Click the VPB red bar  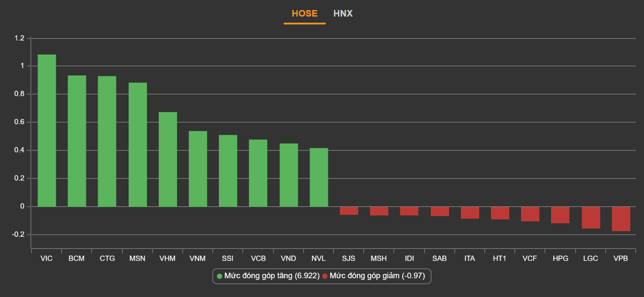621,218
